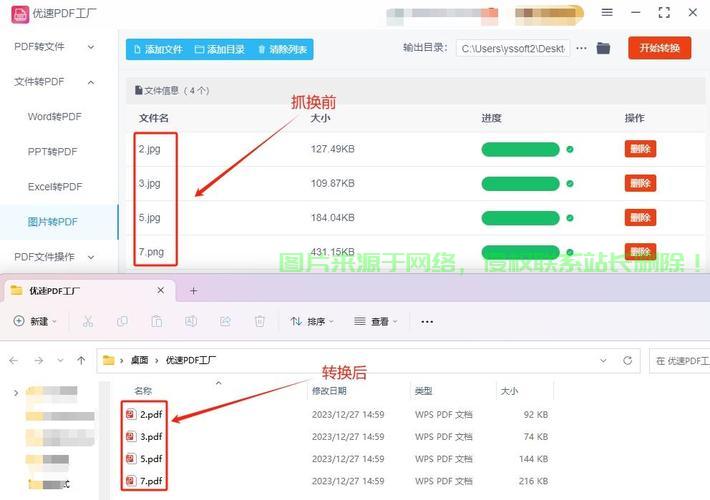Click the green completed checkmark for 3.jpg

(570, 184)
